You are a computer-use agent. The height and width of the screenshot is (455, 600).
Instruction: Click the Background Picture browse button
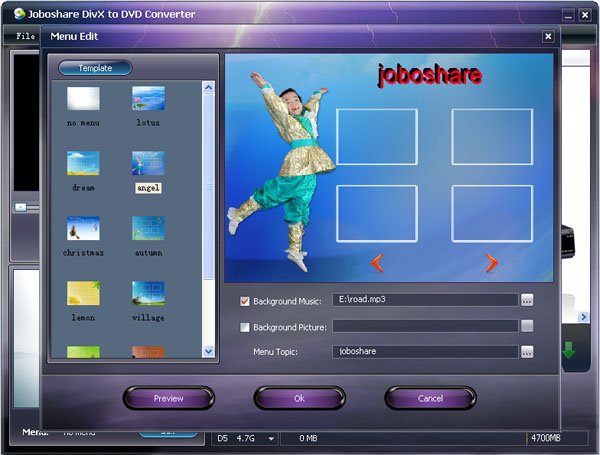(x=527, y=326)
